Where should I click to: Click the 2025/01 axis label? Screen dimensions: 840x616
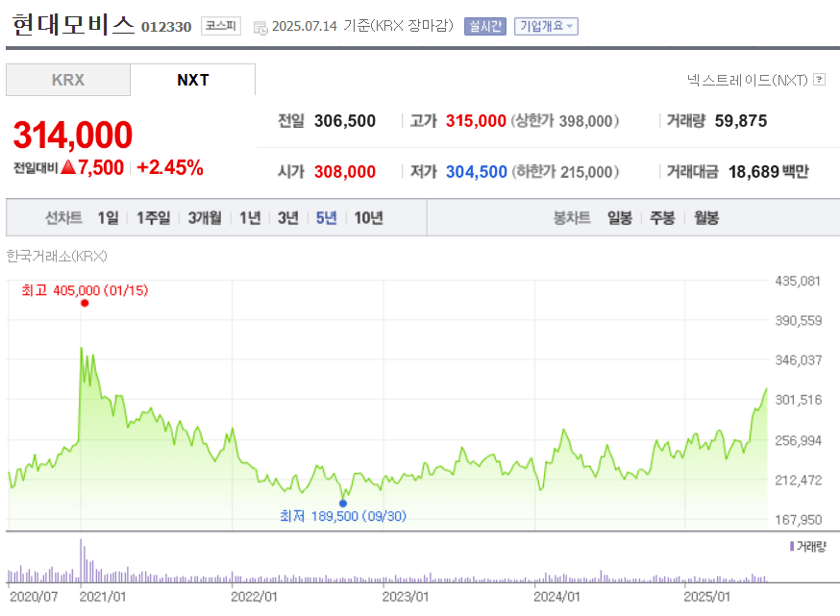tap(707, 597)
